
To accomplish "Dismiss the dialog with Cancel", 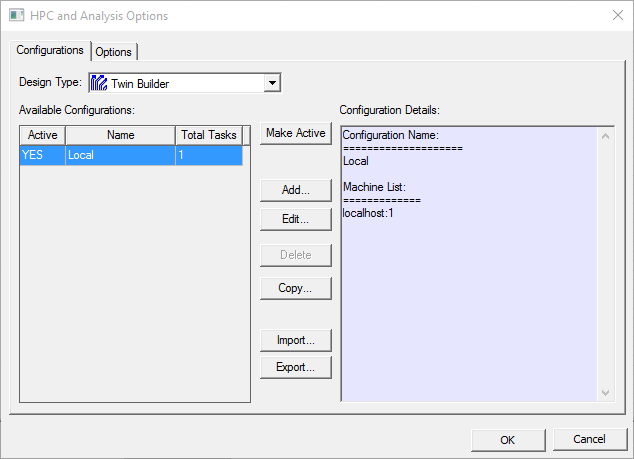I will coord(590,439).
